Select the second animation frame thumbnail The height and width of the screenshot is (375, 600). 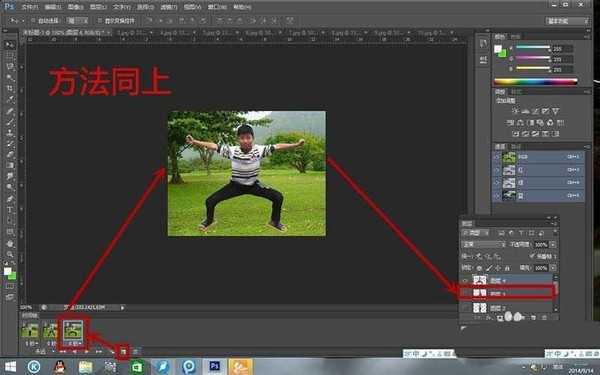click(50, 330)
